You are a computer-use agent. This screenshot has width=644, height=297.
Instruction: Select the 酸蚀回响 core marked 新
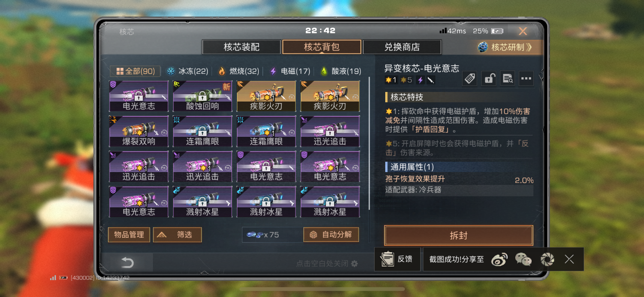pyautogui.click(x=202, y=96)
